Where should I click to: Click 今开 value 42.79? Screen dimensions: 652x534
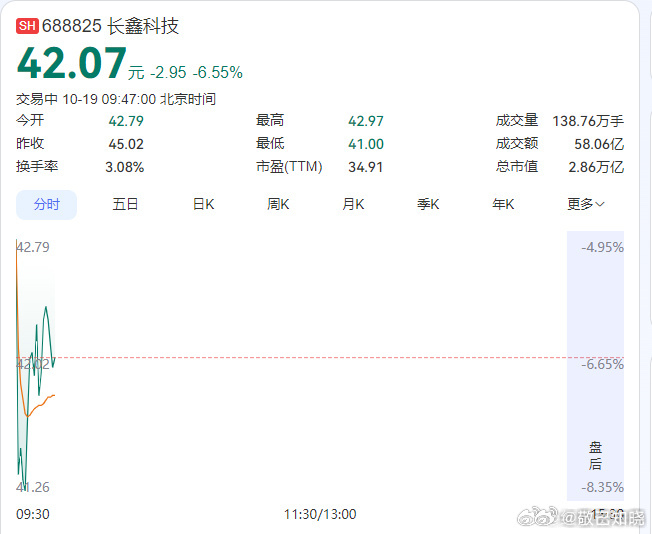point(126,121)
